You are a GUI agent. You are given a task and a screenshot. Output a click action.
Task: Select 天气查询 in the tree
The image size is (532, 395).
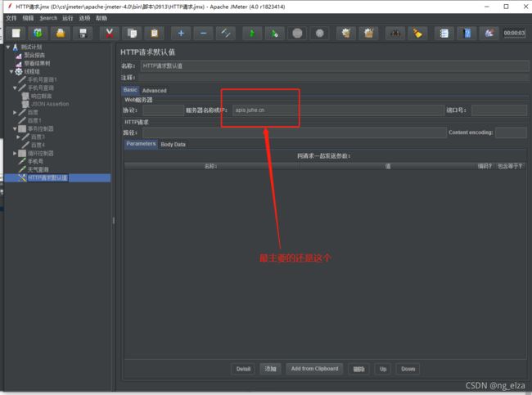(x=38, y=169)
